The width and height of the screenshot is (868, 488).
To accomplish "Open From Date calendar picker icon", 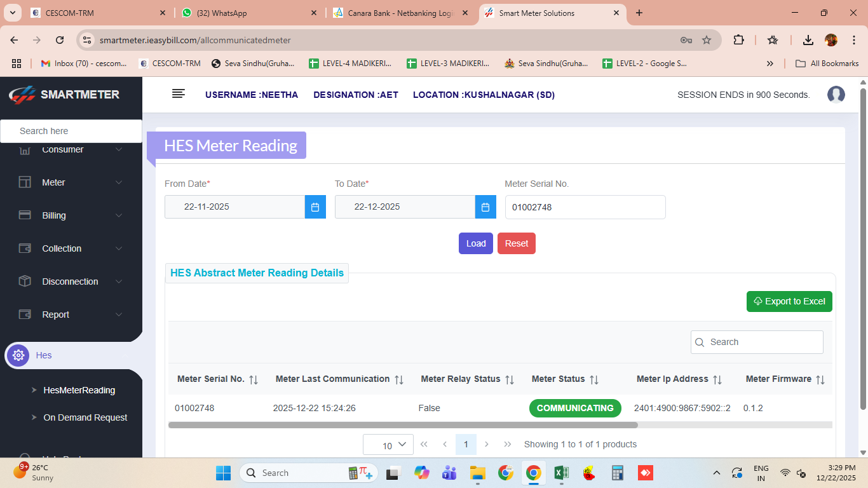I will click(x=315, y=207).
